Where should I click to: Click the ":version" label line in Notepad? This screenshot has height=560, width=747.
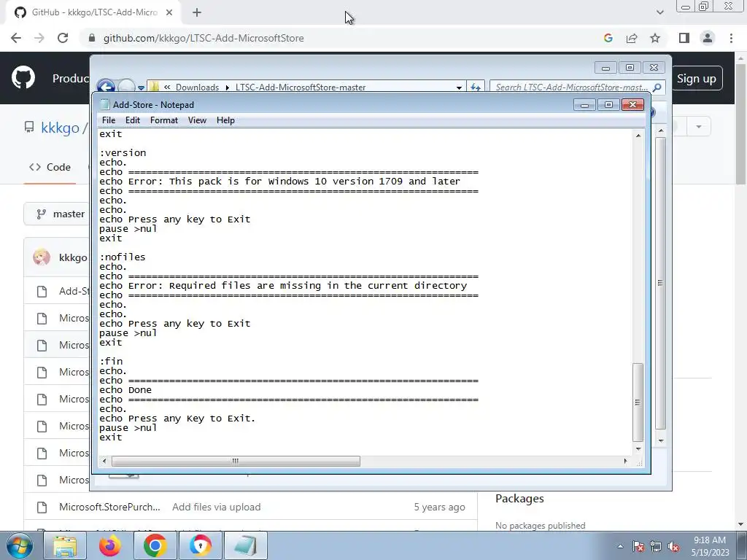click(x=123, y=153)
